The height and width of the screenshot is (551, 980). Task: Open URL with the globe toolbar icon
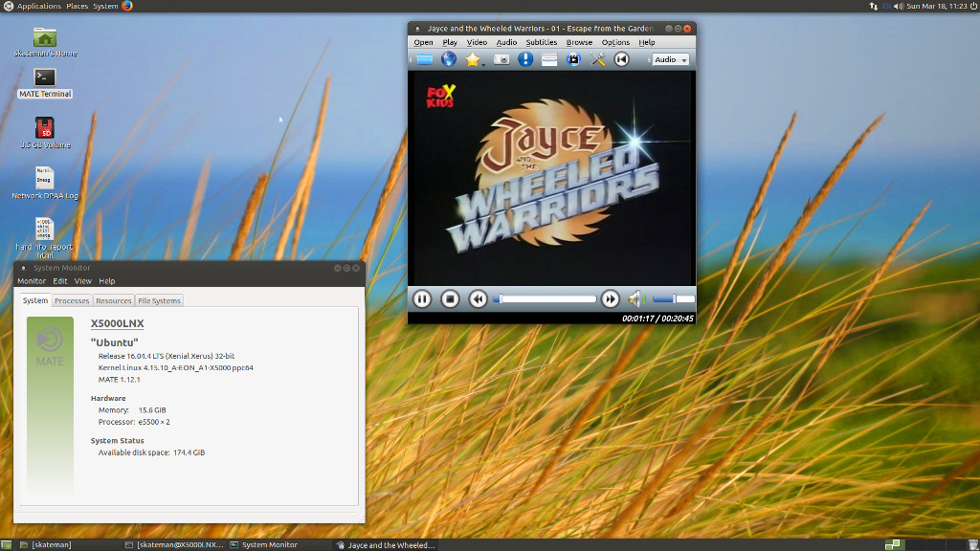(449, 59)
